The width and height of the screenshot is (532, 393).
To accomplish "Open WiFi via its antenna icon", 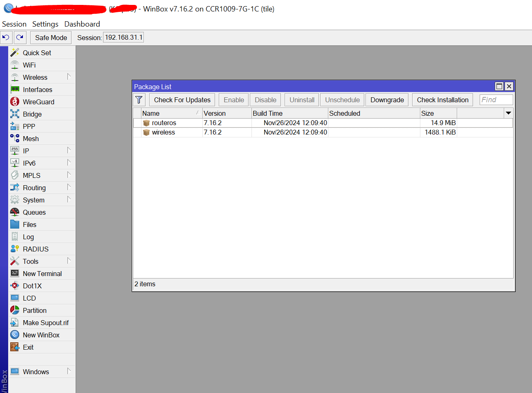I will coord(15,65).
